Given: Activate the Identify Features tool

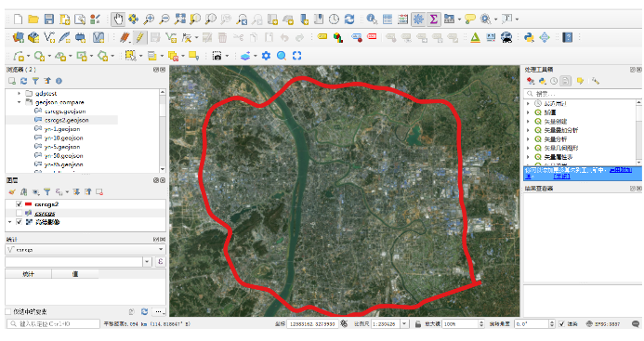Looking at the screenshot, I should coord(372,19).
